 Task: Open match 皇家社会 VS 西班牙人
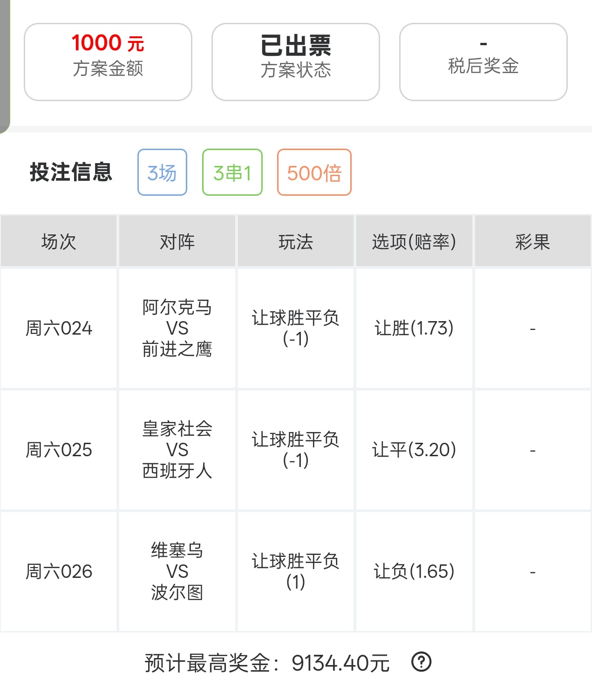[177, 450]
